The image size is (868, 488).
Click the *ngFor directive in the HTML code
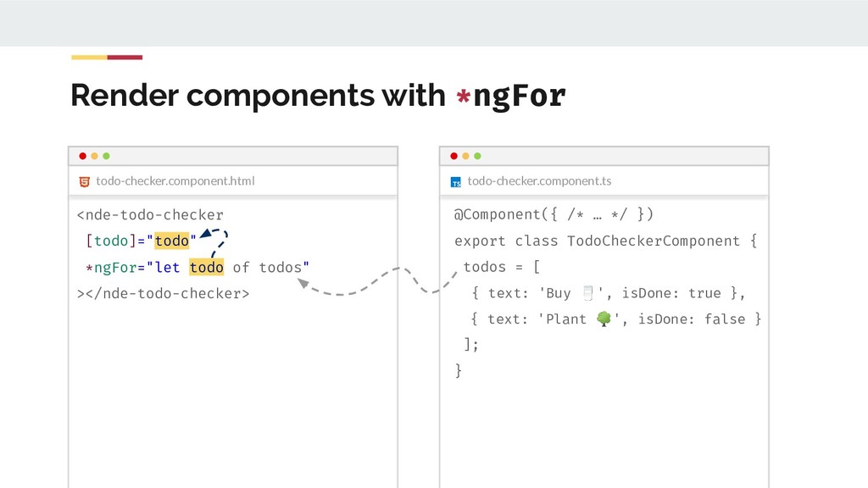(x=112, y=268)
